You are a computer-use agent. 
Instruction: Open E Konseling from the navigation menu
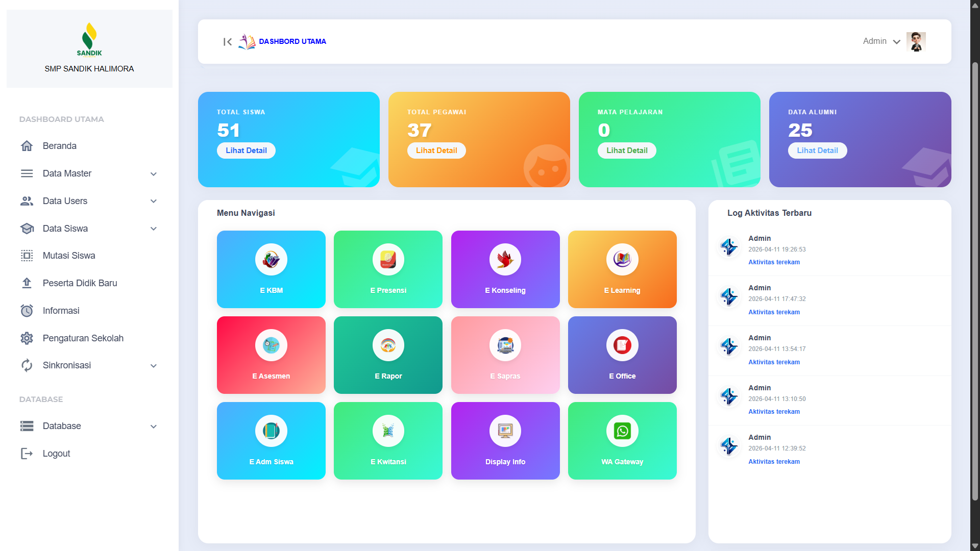[505, 259]
